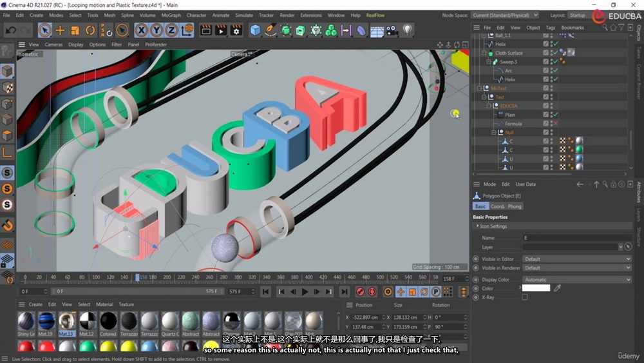The image size is (644, 363).
Task: Toggle the X axis lock
Action: pyautogui.click(x=141, y=30)
